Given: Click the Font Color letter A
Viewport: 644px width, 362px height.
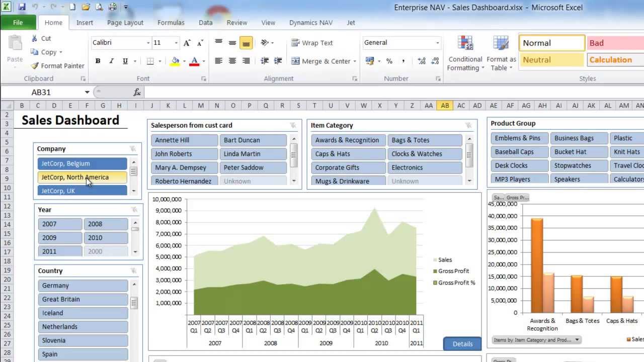Looking at the screenshot, I should pos(195,61).
